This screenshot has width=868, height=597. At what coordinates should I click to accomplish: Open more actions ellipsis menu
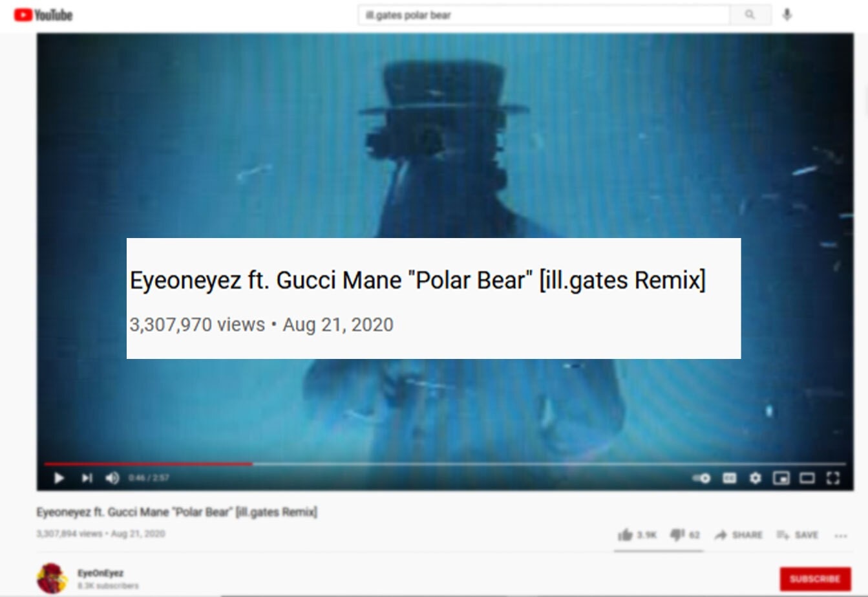[841, 536]
